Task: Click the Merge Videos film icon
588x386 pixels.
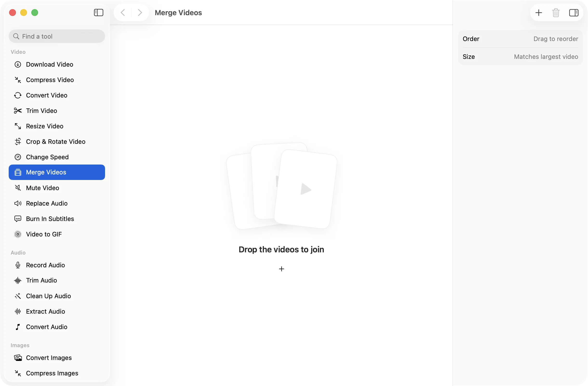Action: (x=18, y=172)
